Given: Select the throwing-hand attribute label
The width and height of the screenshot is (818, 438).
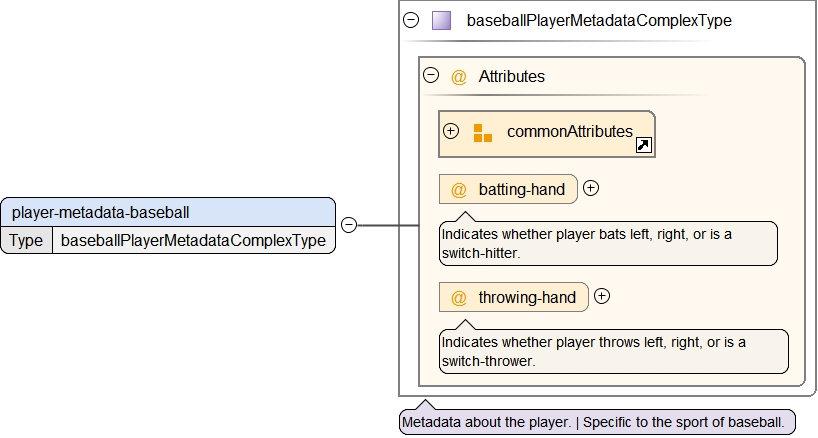Looking at the screenshot, I should 527,297.
